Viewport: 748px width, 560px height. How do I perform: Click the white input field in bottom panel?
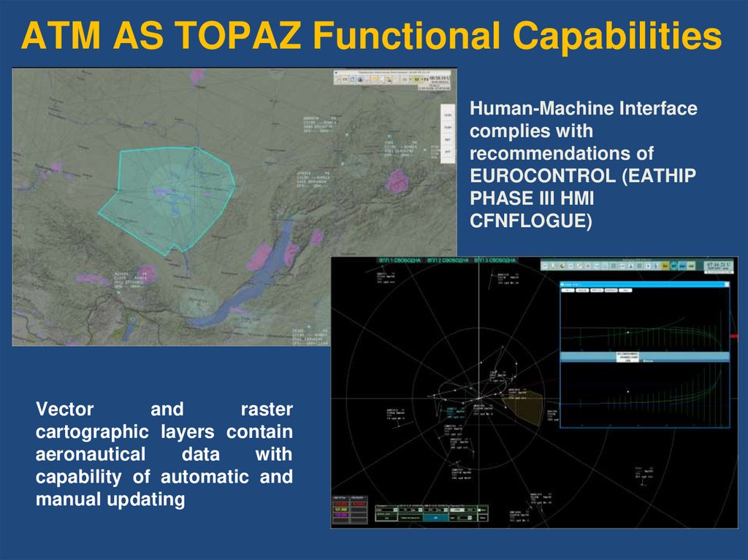(x=457, y=510)
